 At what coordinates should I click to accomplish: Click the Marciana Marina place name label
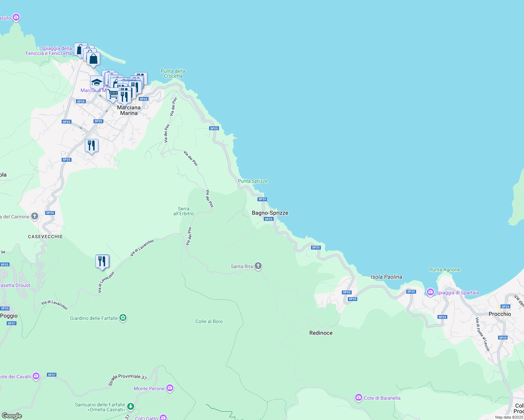[x=129, y=110]
